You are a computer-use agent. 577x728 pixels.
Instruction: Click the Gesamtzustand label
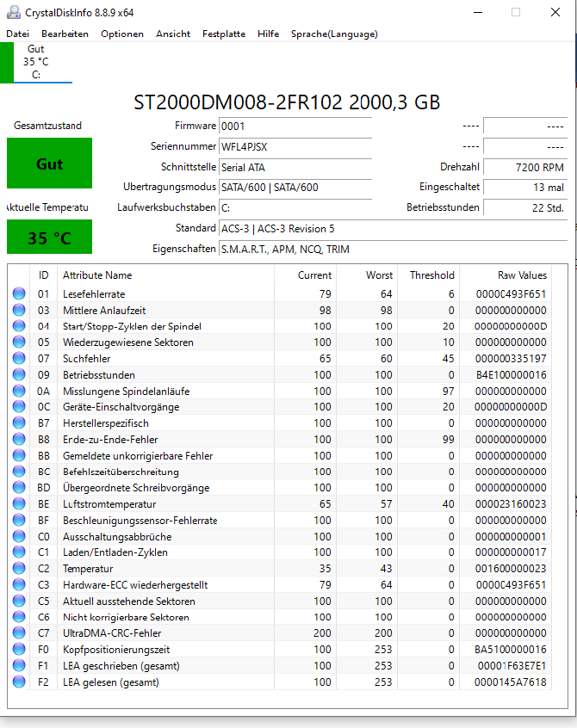47,126
